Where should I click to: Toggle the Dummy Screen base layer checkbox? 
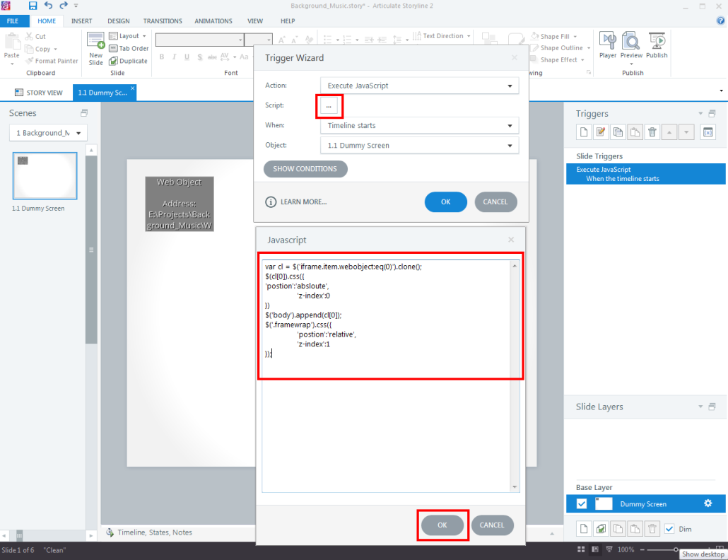coord(582,503)
